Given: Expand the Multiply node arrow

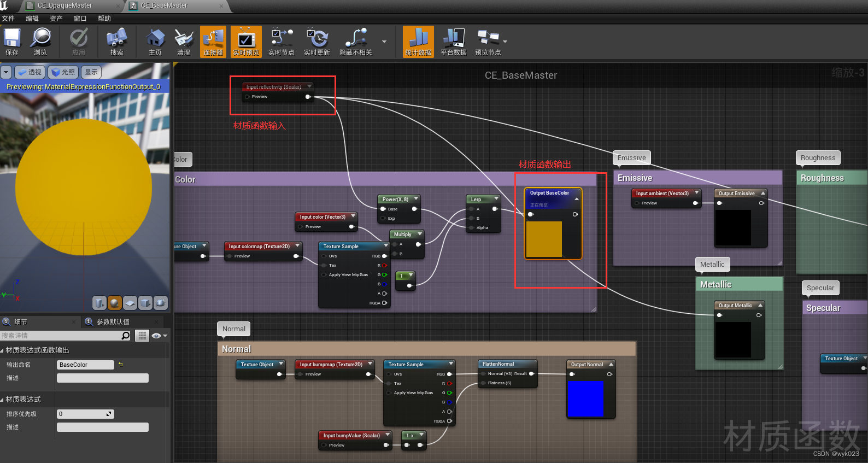Looking at the screenshot, I should coord(419,234).
